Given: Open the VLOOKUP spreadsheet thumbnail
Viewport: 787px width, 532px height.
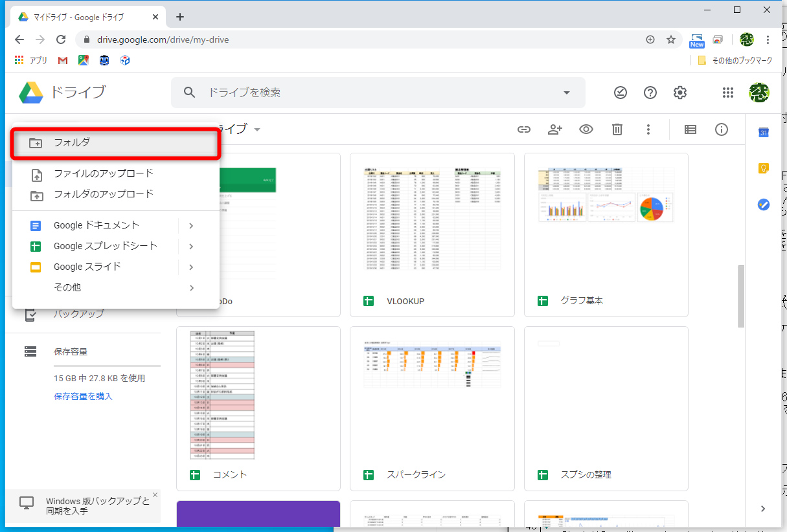Looking at the screenshot, I should coord(431,220).
